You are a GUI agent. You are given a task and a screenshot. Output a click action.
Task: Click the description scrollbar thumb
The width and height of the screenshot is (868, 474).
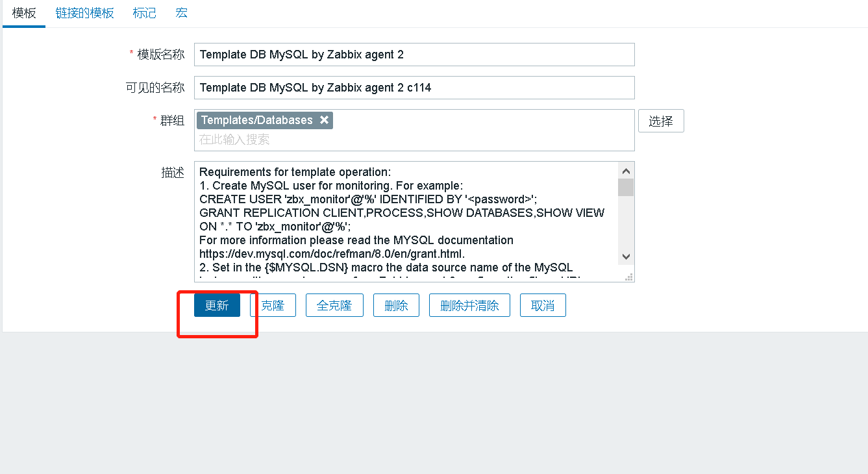[626, 187]
